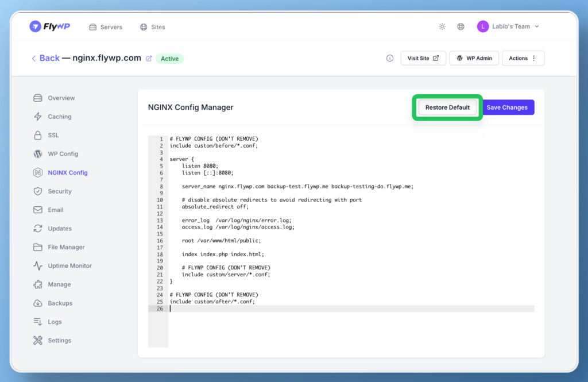The height and width of the screenshot is (382, 588).
Task: Click the server_name line in editor
Action: coord(297,187)
